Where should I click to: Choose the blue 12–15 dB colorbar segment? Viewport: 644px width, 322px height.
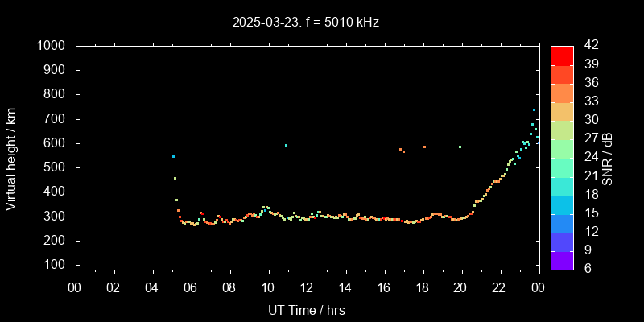562,223
